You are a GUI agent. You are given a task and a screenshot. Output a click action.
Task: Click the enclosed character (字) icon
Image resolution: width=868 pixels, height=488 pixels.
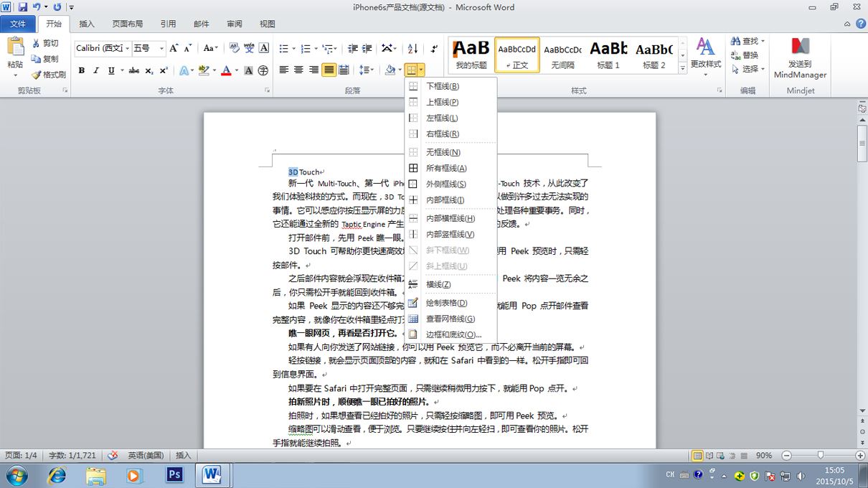[x=263, y=70]
